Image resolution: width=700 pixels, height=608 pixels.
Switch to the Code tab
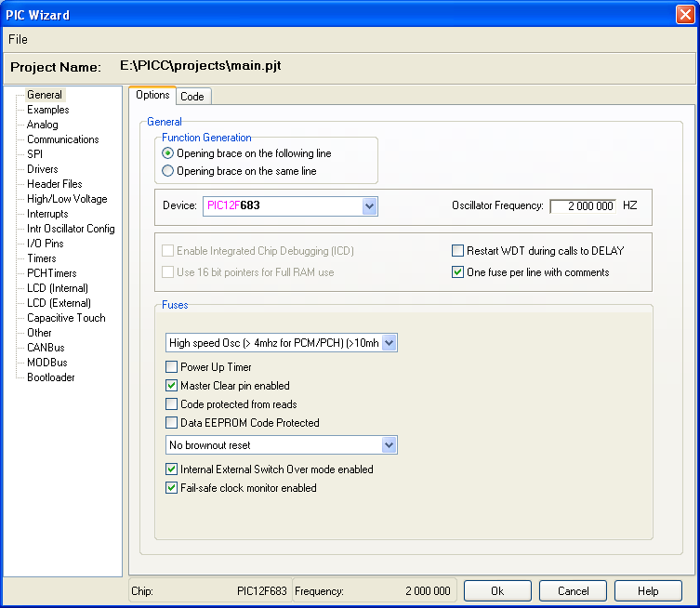(192, 97)
